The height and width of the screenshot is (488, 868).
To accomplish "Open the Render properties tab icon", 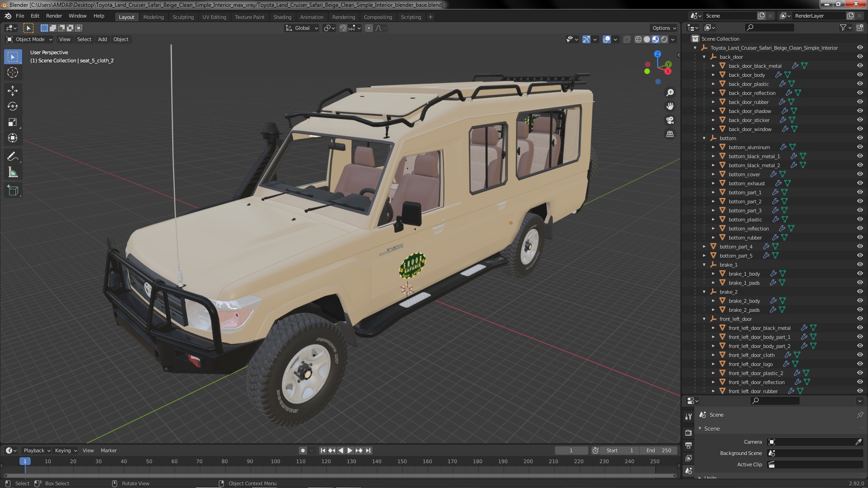I will [x=689, y=432].
